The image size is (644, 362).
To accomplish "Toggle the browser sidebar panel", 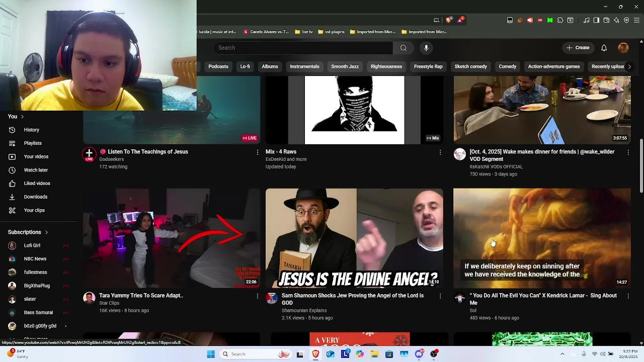I will (x=596, y=20).
